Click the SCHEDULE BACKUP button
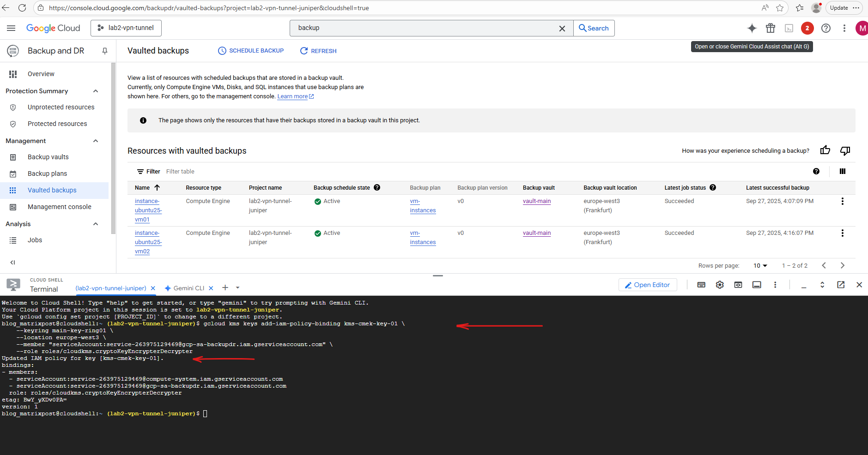This screenshot has width=868, height=455. 251,51
